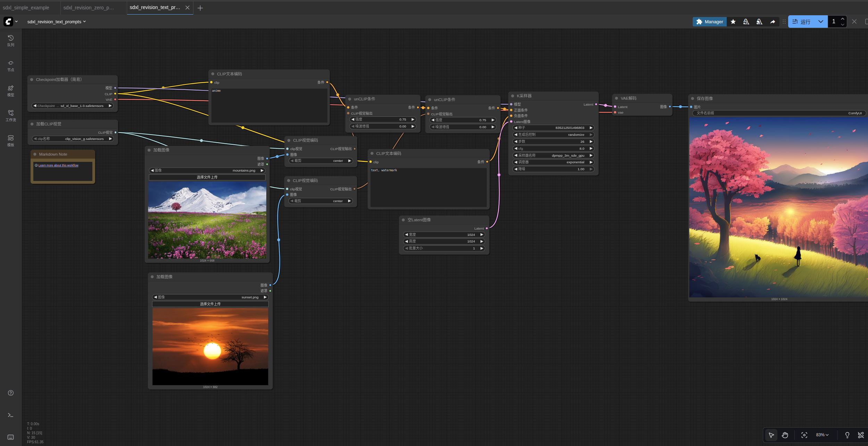Viewport: 868px width, 446px height.
Task: Open the 生成后控制 randomize selector
Action: coord(553,134)
